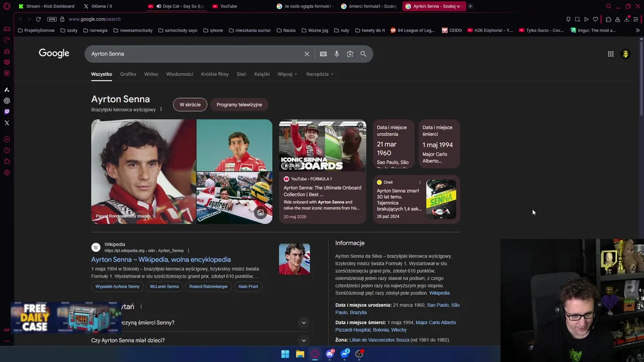
Task: Click the address bar URL
Action: tap(94, 19)
